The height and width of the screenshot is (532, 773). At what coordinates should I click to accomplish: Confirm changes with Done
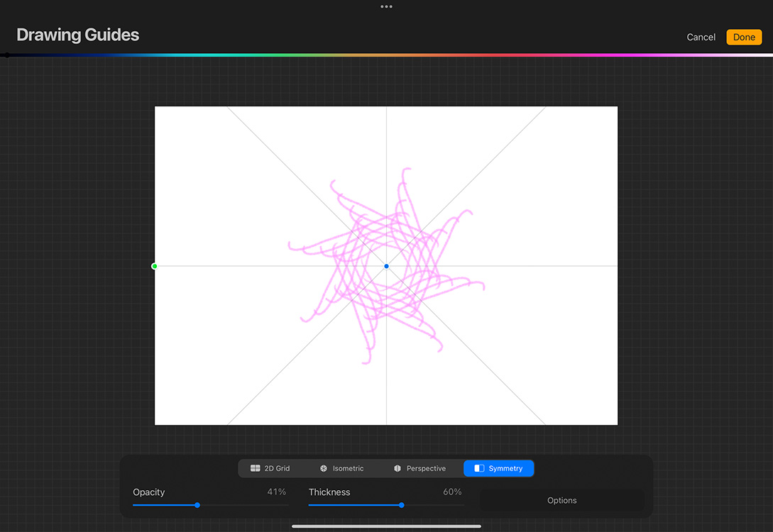(744, 37)
